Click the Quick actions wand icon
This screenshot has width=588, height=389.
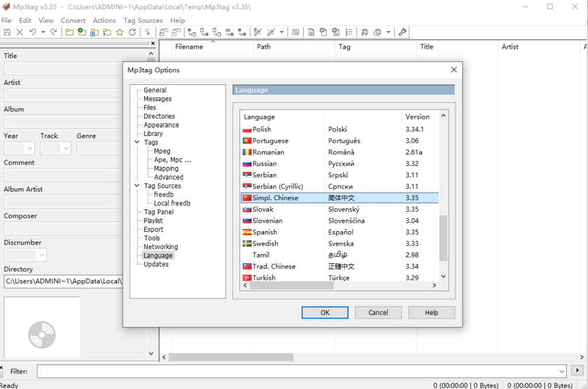[271, 32]
